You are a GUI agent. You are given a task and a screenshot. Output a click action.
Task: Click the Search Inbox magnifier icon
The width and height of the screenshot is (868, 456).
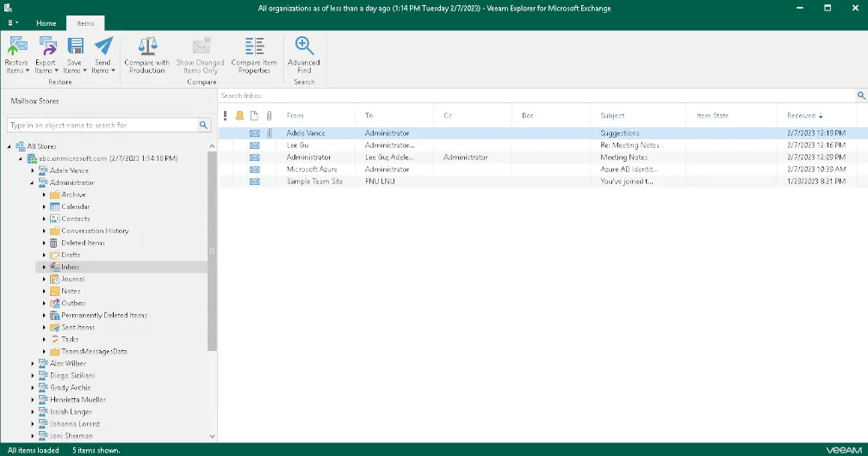861,96
